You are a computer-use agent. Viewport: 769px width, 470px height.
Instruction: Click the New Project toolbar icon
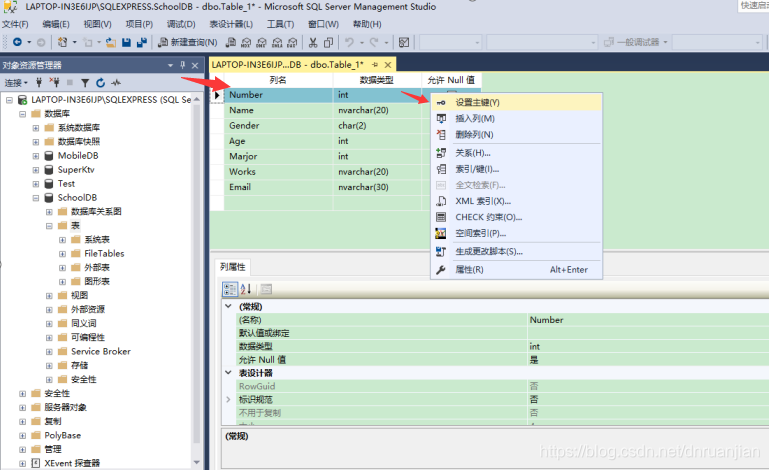pyautogui.click(x=63, y=42)
